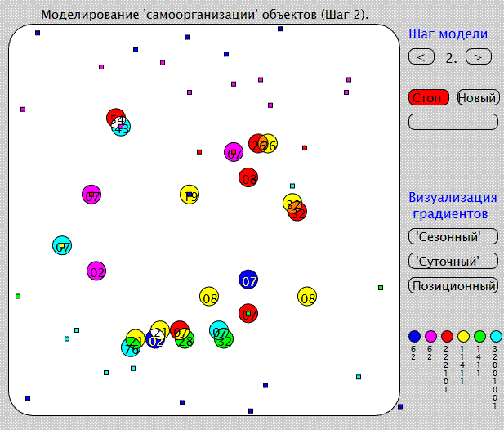Click the red circle labeled 08
Viewport: 504px width, 430px height.
coord(249,177)
